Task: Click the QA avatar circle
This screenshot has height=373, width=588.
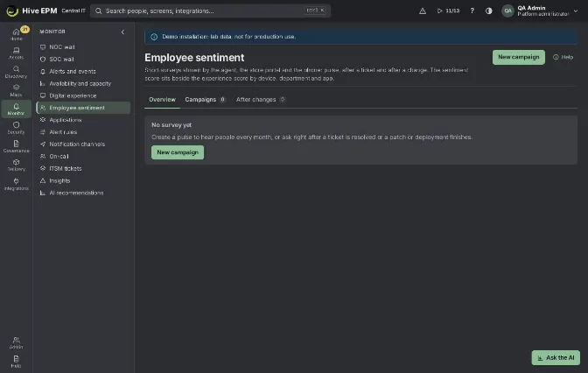Action: point(507,11)
